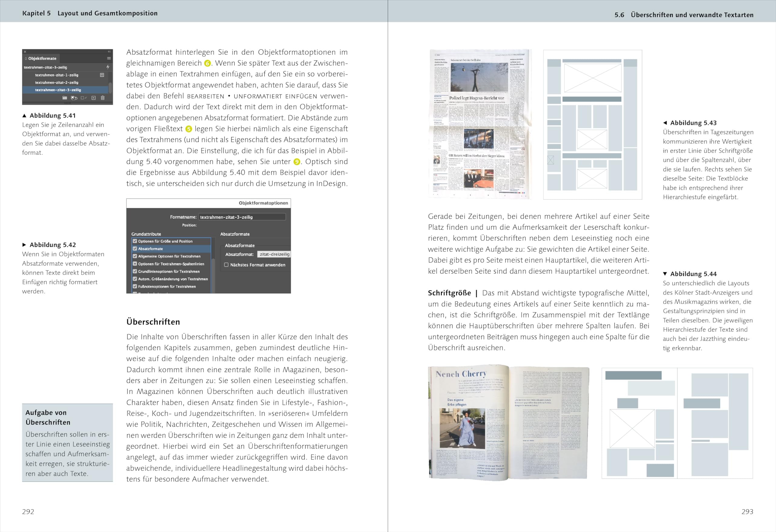Click the dimmed clear attributes icon with the lightning bolt
776x532 pixels.
84,98
